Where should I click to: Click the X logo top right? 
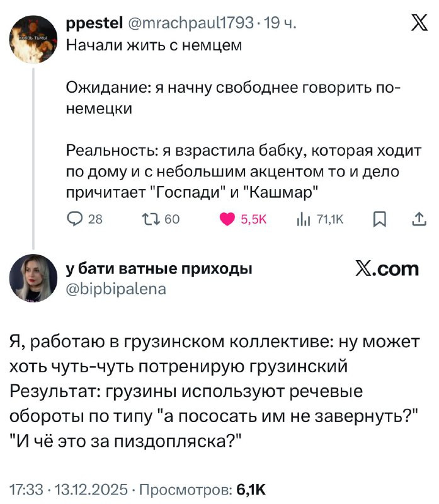418,25
